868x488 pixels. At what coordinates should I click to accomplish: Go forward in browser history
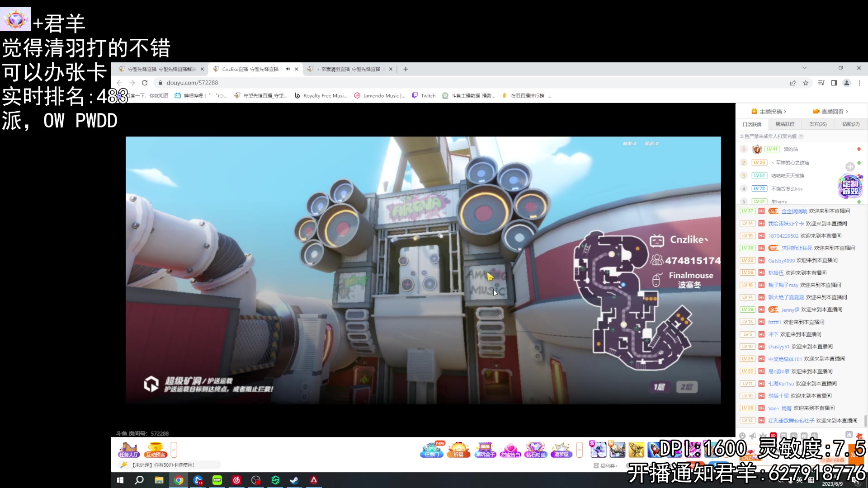pyautogui.click(x=132, y=83)
